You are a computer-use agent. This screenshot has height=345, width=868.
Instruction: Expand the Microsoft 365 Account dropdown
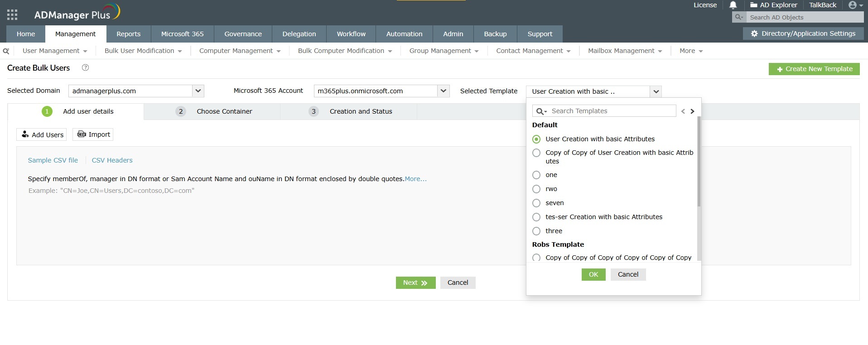[444, 91]
